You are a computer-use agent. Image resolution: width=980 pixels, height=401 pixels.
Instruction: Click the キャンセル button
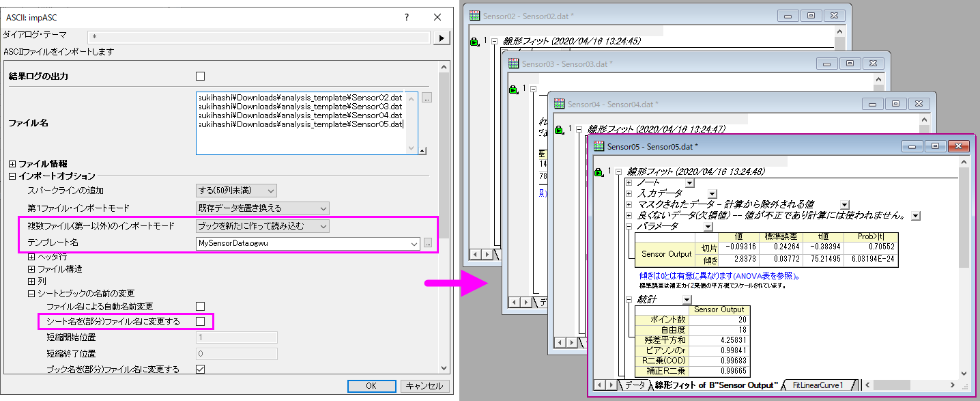click(x=424, y=386)
